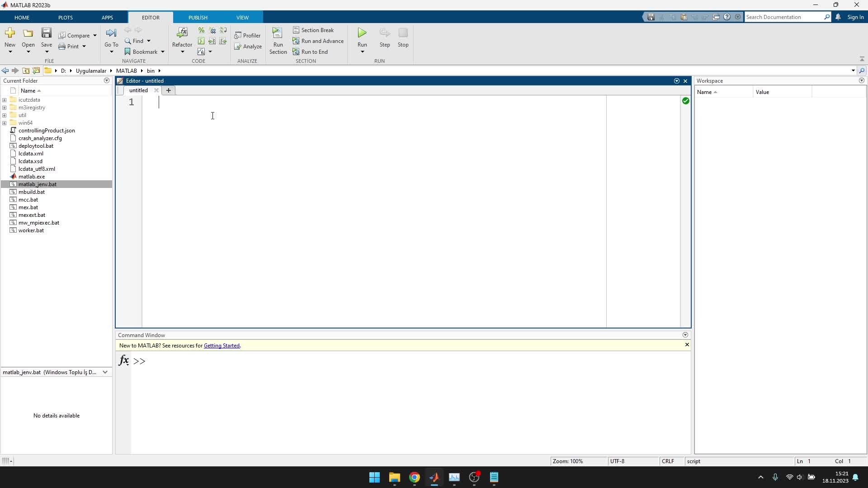The height and width of the screenshot is (488, 868).
Task: Add a new editor tab with plus
Action: coord(169,90)
